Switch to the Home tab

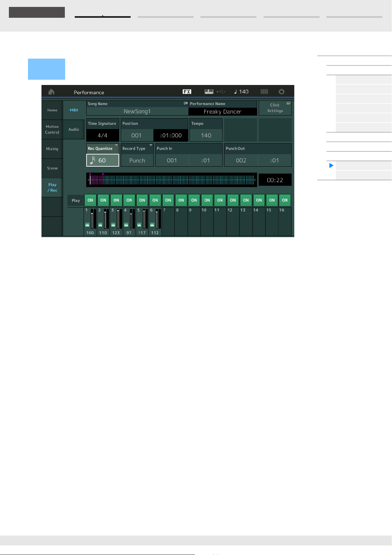tap(52, 110)
